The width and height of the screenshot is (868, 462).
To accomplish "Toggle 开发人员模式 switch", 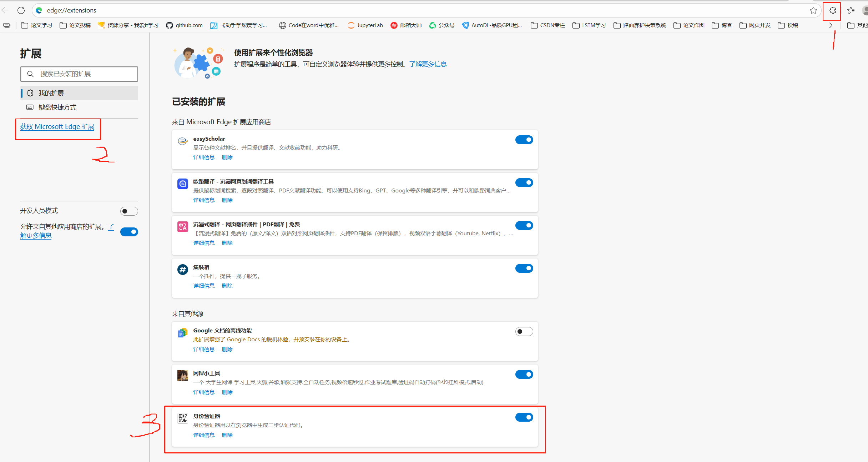I will [x=129, y=211].
